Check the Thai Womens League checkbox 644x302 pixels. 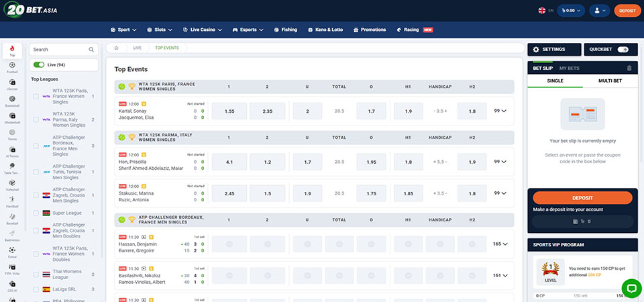[36, 274]
